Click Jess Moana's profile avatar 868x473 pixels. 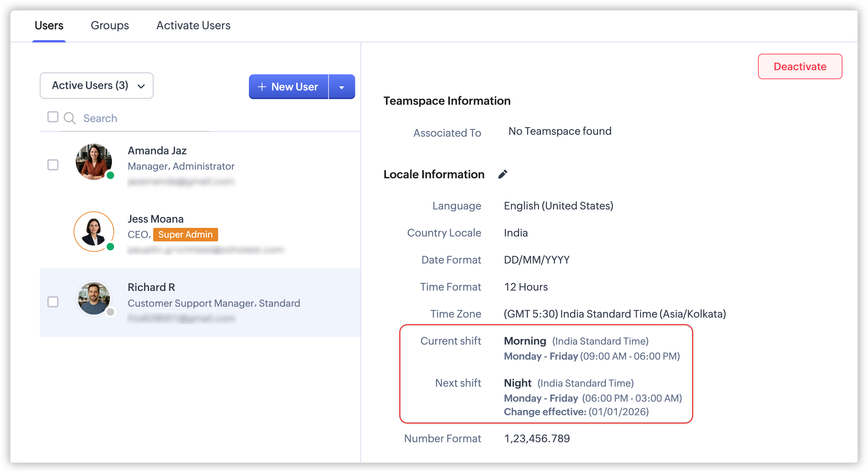tap(93, 231)
